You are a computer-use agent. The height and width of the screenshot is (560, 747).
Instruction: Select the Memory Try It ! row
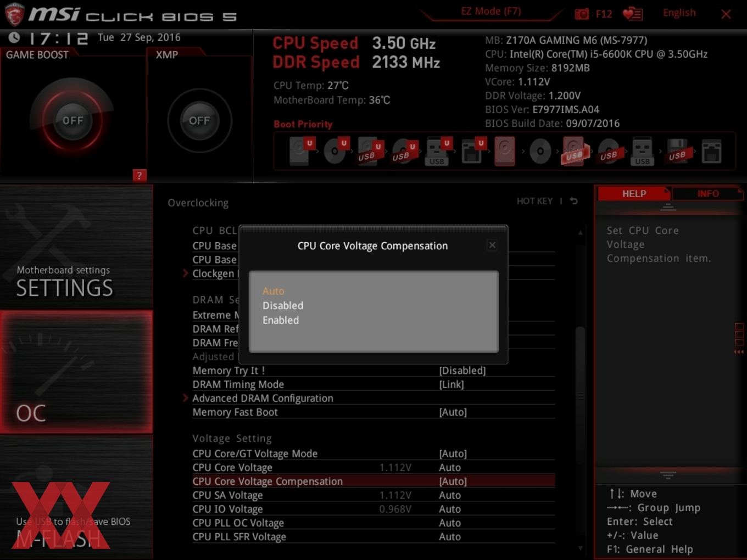[374, 371]
